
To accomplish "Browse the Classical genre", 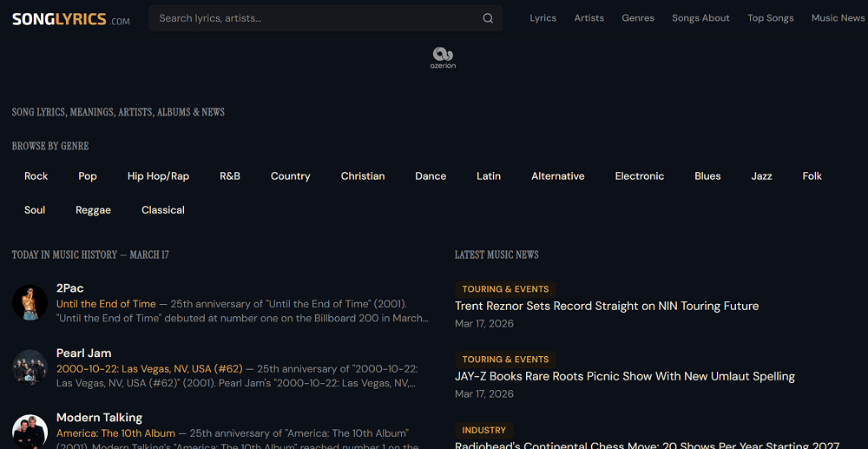I will pos(163,210).
